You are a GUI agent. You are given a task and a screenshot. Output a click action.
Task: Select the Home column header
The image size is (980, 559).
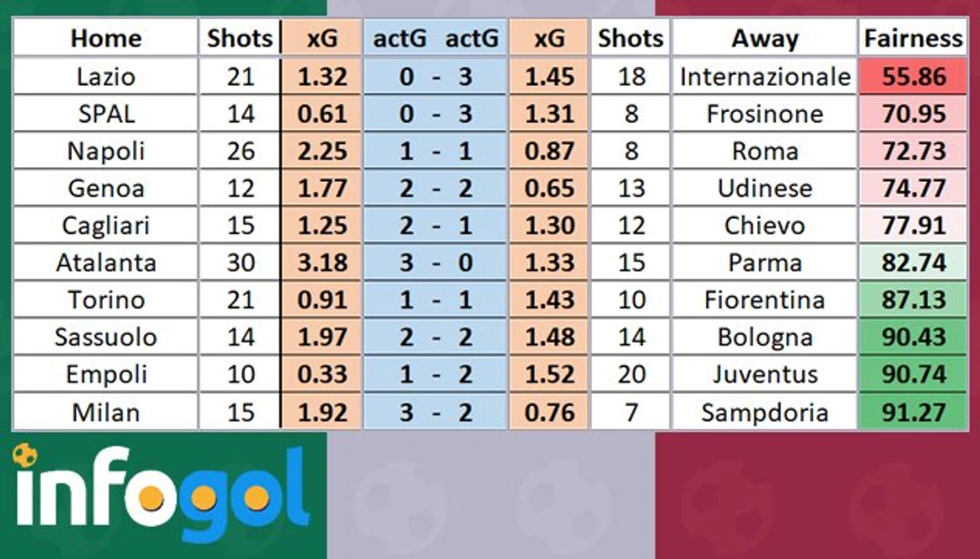pyautogui.click(x=106, y=38)
